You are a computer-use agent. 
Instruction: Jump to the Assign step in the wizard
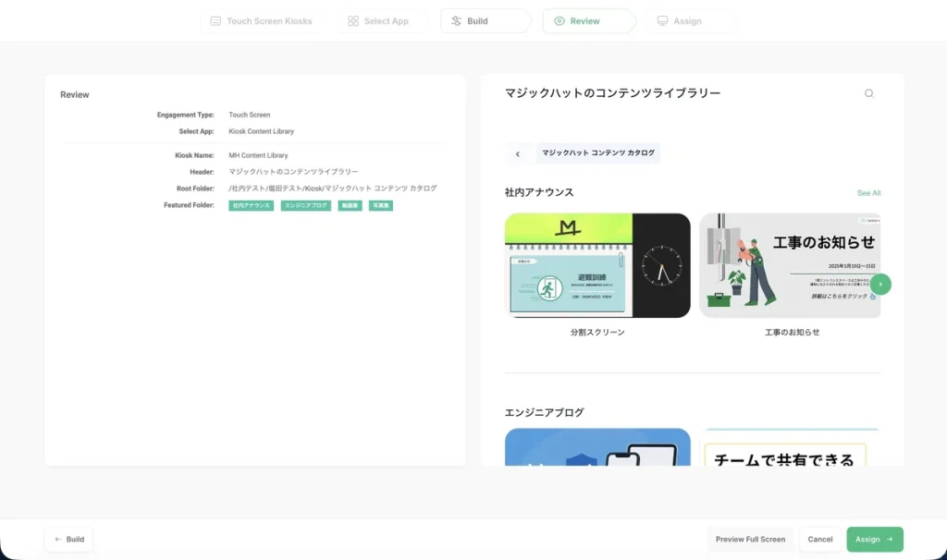click(x=686, y=21)
